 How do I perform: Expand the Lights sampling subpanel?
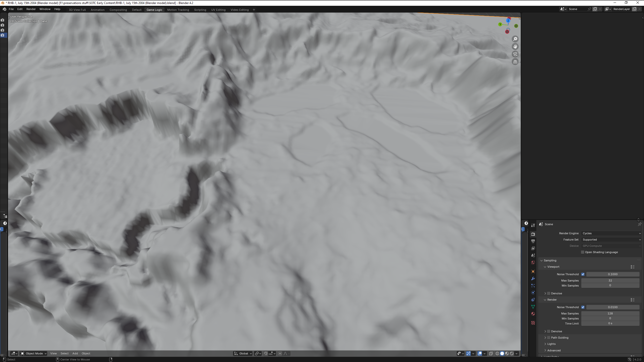pos(551,344)
